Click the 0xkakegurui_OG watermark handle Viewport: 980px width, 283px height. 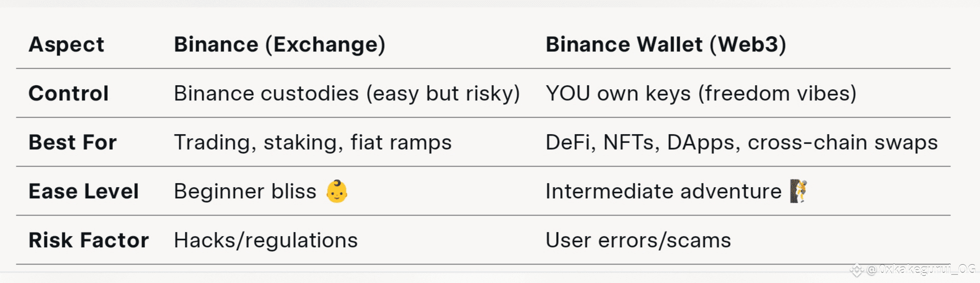pos(922,269)
